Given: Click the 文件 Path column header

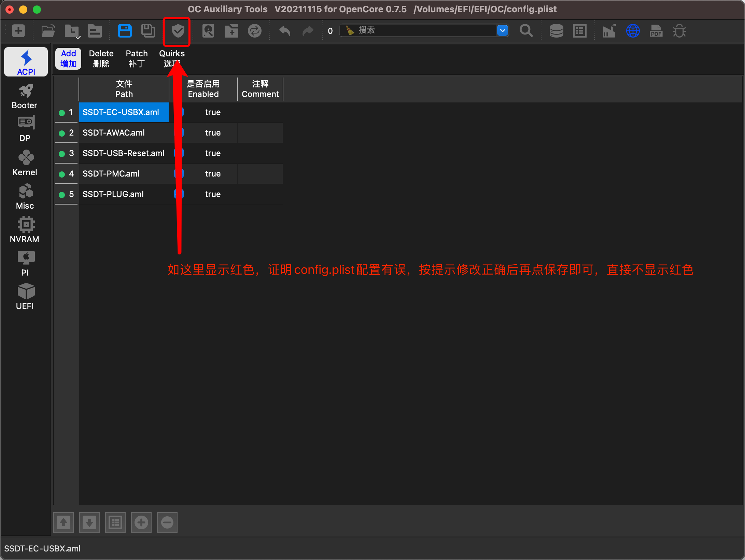Looking at the screenshot, I should pyautogui.click(x=124, y=89).
